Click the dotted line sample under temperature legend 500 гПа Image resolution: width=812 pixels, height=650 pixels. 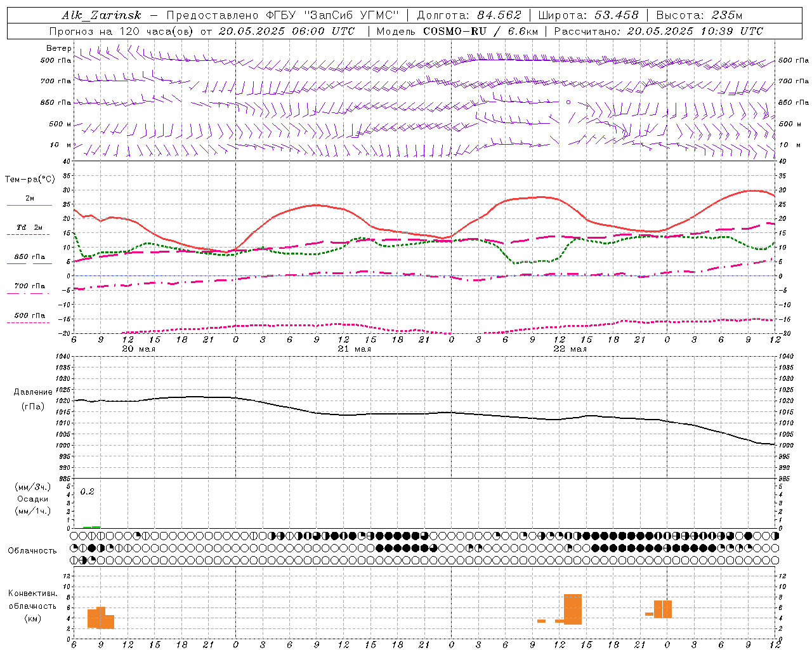click(x=28, y=322)
